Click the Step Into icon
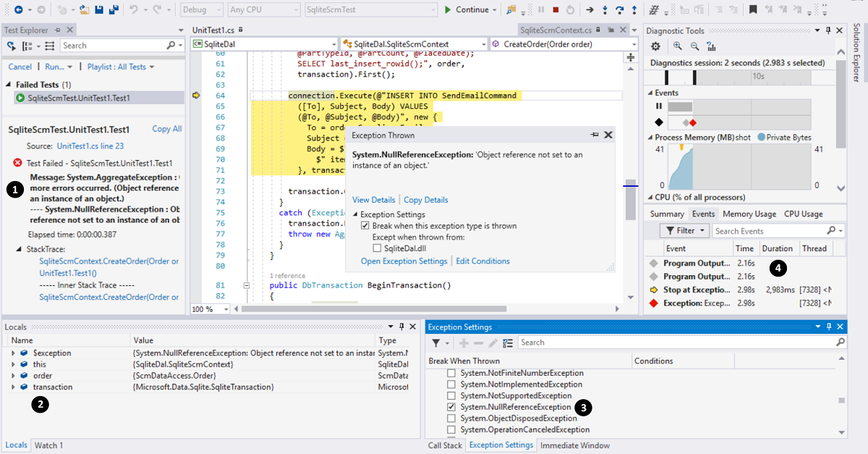Screen dimensions: 868x454 click(x=605, y=9)
